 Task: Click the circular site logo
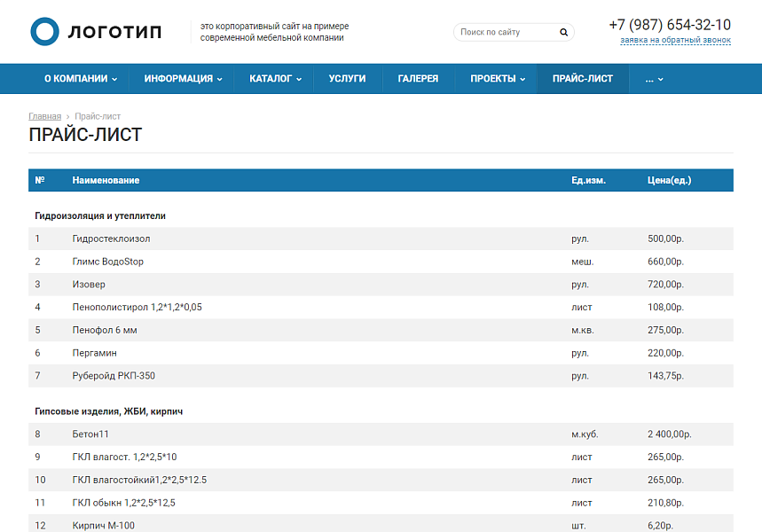[x=44, y=31]
